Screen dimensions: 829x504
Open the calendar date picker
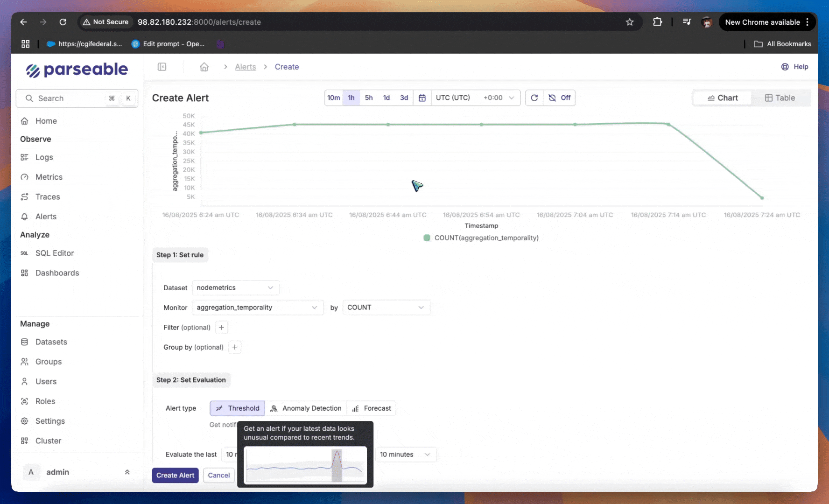tap(422, 98)
